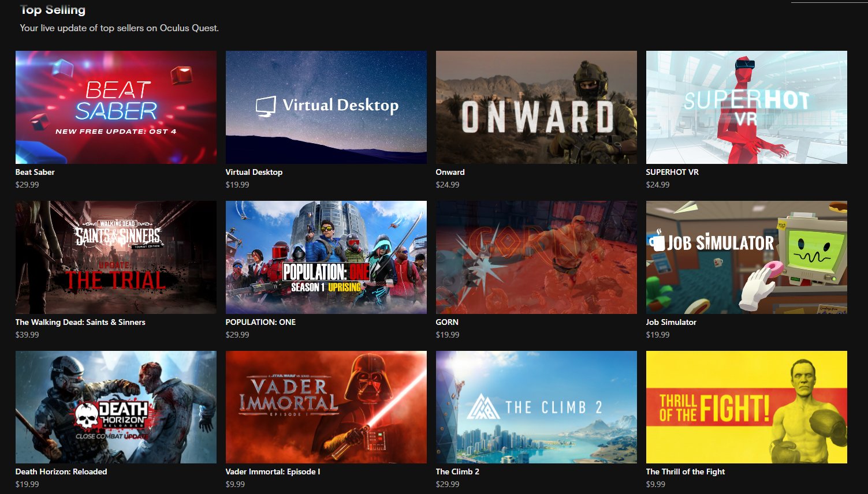This screenshot has width=868, height=494.
Task: Click the $24.99 price under SUPERHOT VR
Action: [x=658, y=185]
